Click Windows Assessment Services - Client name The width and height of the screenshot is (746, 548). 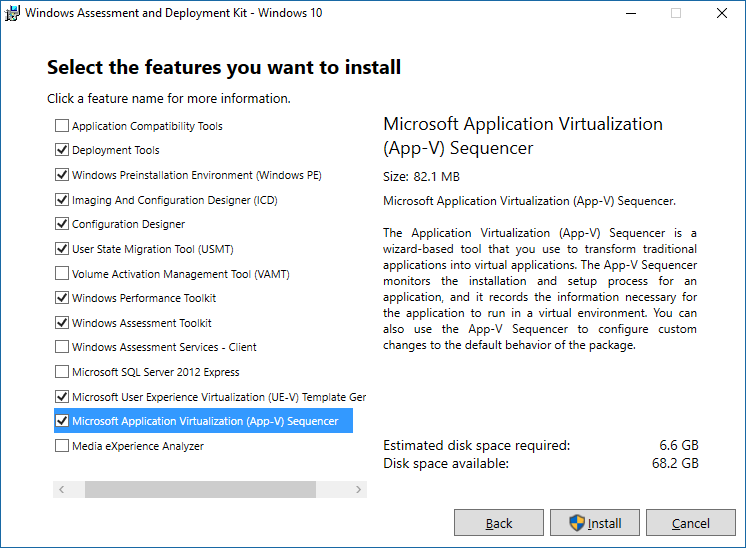coord(164,347)
